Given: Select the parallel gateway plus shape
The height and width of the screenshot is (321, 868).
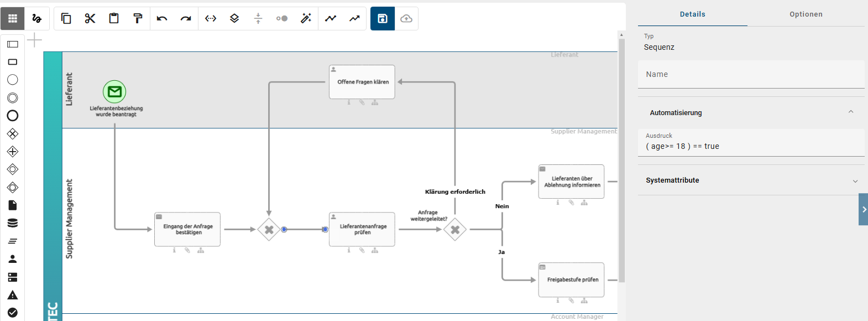Looking at the screenshot, I should (13, 152).
